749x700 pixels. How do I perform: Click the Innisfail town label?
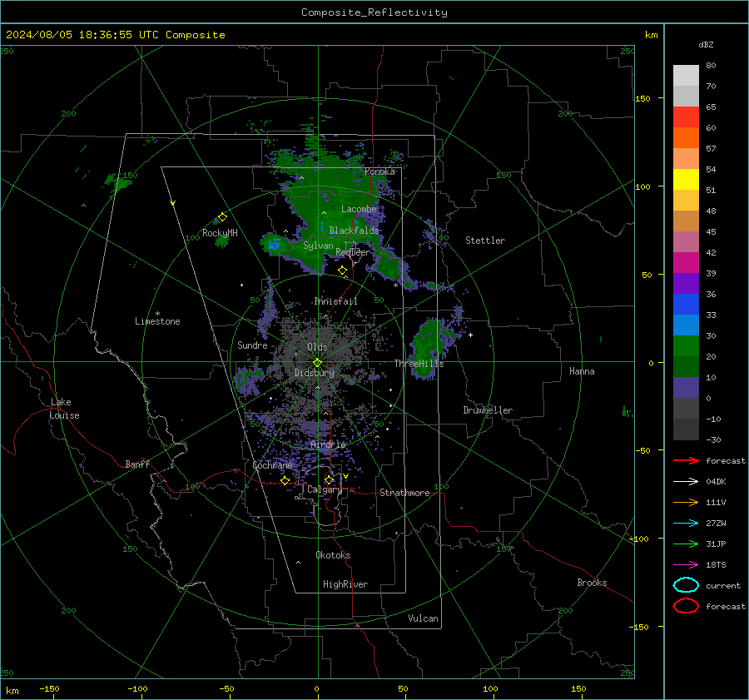point(335,301)
